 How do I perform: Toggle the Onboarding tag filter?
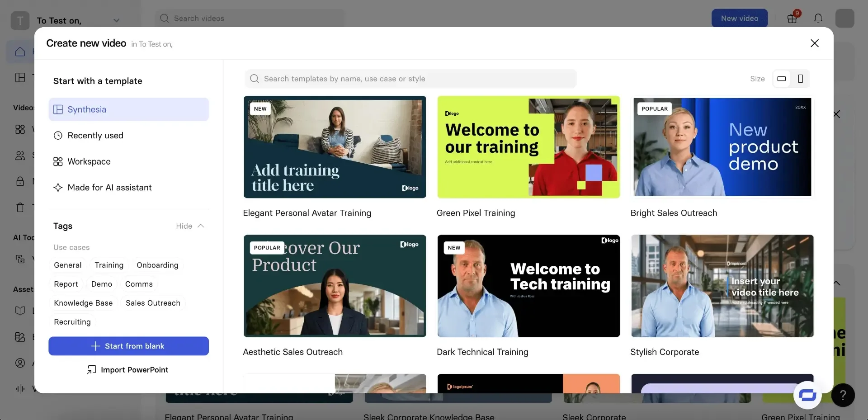coord(157,265)
